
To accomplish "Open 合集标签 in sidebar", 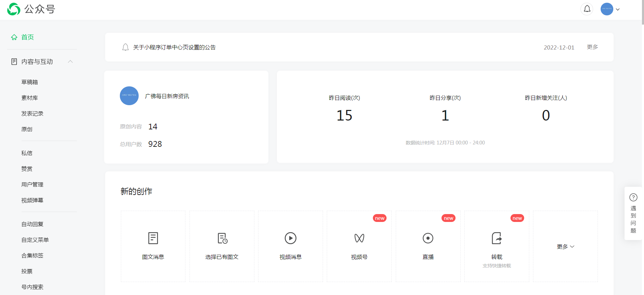I will (32, 256).
